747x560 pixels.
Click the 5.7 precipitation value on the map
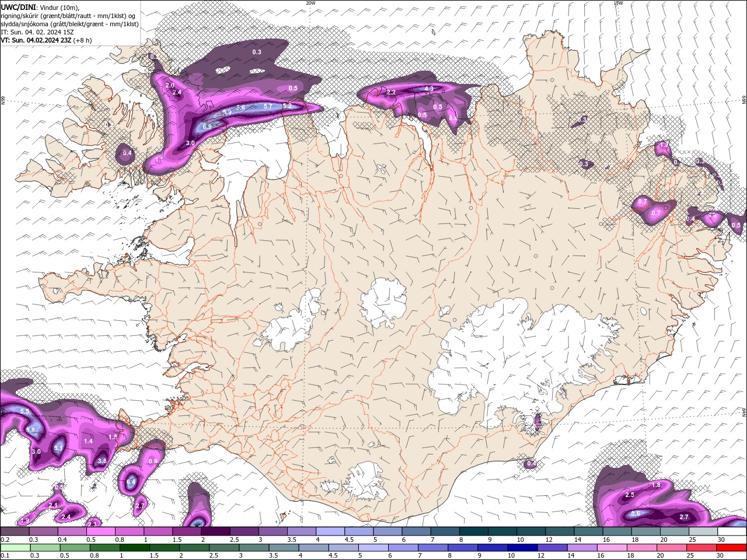coord(268,106)
